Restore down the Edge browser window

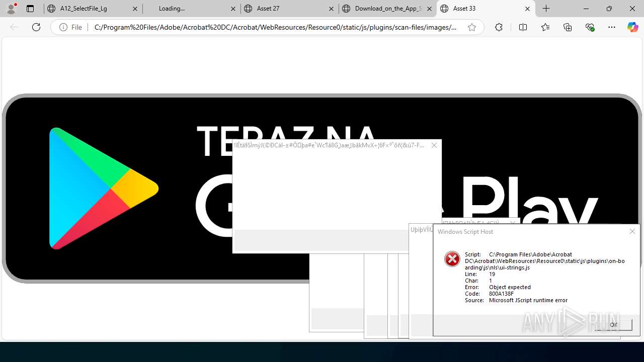point(609,9)
